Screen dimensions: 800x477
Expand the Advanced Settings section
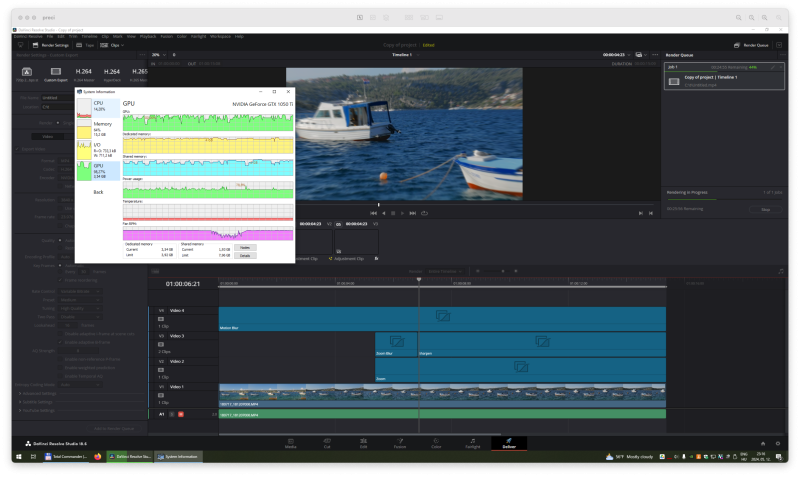pyautogui.click(x=38, y=393)
